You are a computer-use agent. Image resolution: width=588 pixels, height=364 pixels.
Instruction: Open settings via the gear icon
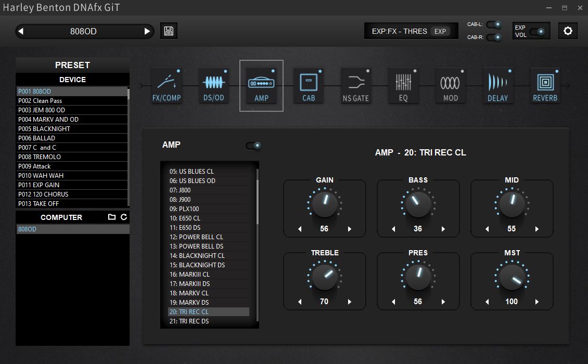[x=568, y=31]
